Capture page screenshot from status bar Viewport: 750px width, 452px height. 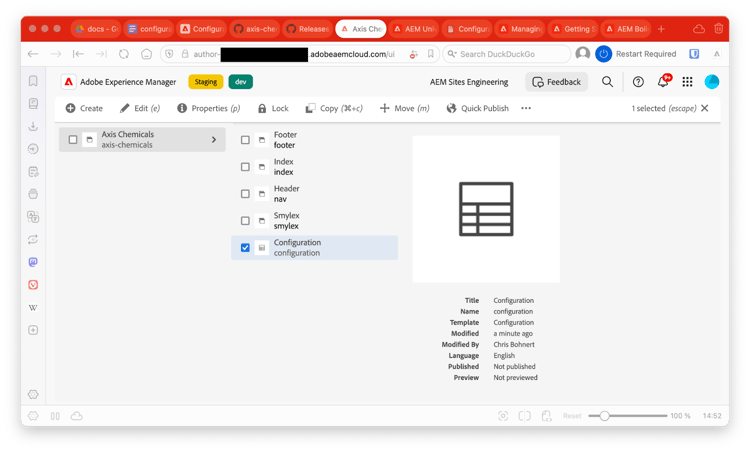(x=503, y=416)
